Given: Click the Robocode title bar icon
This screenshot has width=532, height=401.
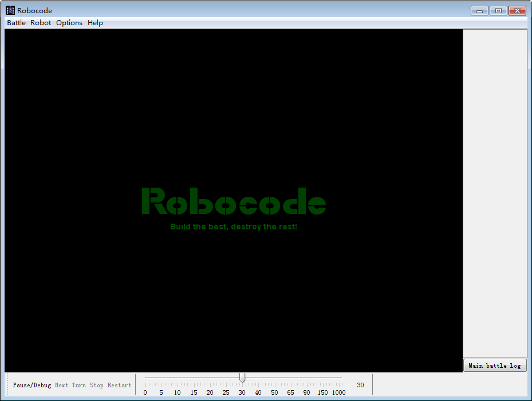Looking at the screenshot, I should pos(10,10).
